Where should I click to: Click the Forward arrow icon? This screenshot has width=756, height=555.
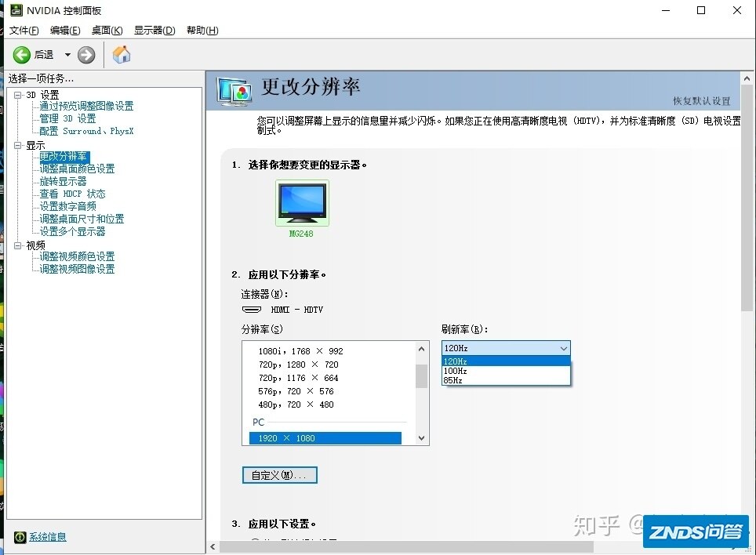(86, 55)
